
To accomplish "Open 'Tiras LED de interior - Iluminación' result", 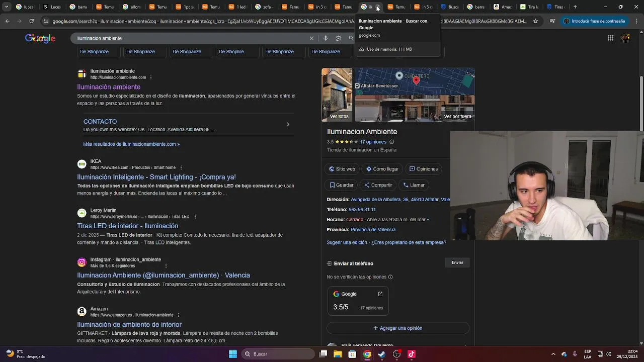I will point(127,226).
